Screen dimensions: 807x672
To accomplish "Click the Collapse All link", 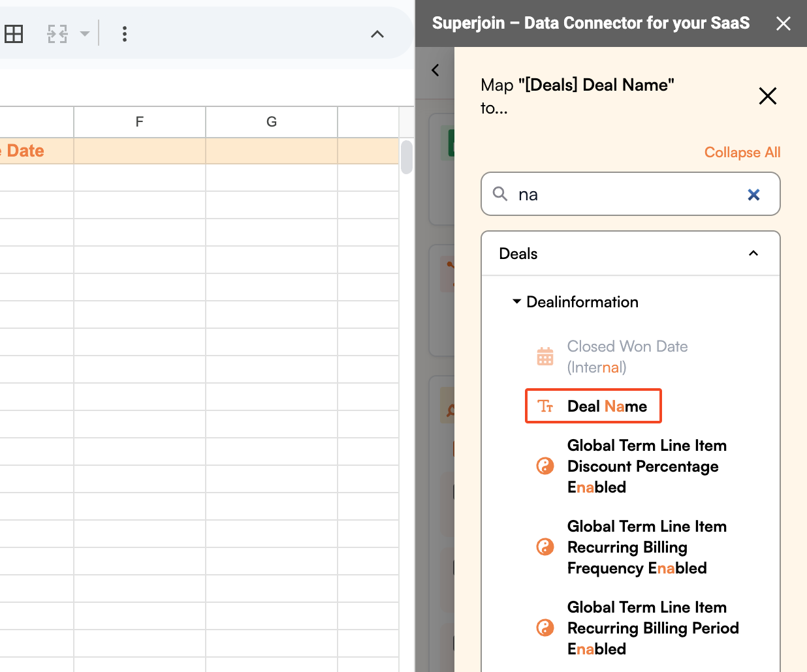I will pyautogui.click(x=742, y=152).
